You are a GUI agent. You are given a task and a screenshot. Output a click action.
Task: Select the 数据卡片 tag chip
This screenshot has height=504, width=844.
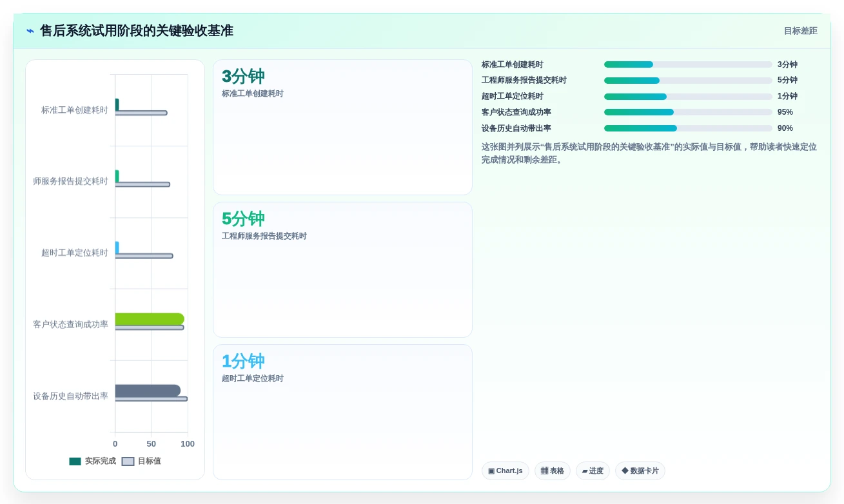click(x=640, y=471)
